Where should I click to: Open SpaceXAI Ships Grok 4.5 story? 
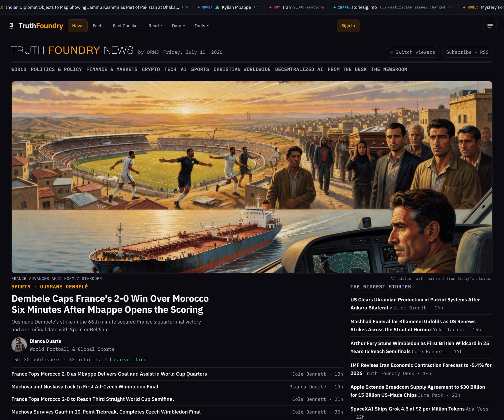coord(407,409)
